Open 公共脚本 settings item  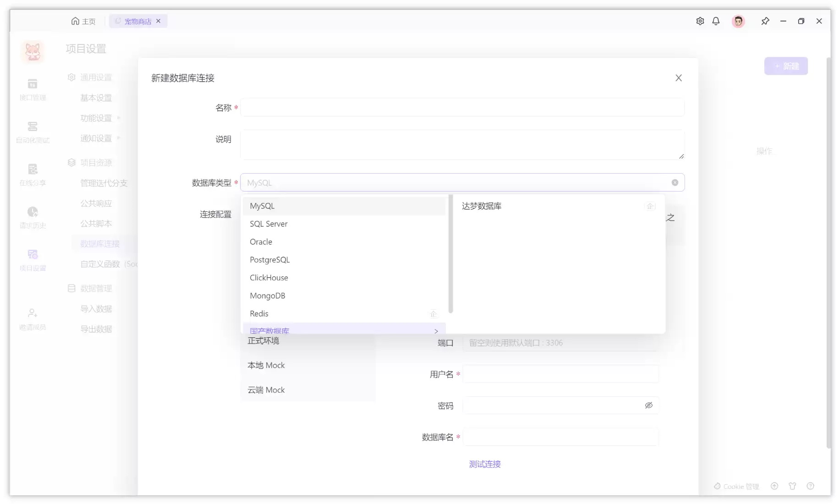pos(96,223)
